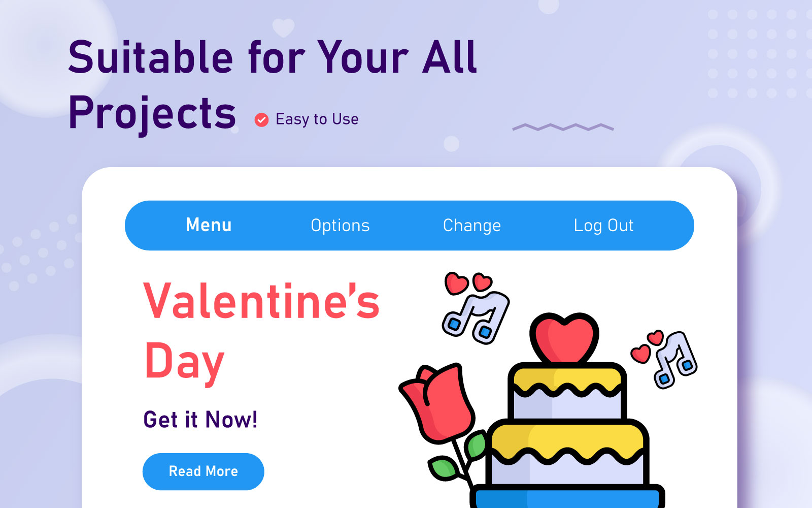Open the Menu tab
This screenshot has width=812, height=508.
(x=209, y=225)
